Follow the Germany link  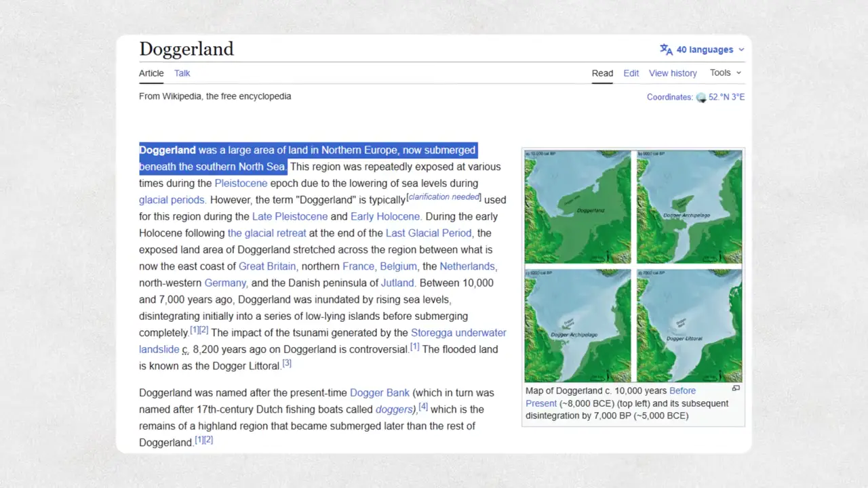click(226, 283)
